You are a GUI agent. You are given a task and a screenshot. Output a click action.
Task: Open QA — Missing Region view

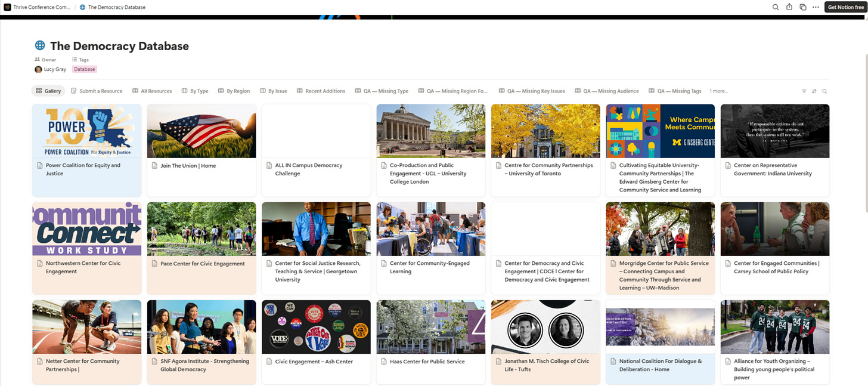click(x=453, y=91)
